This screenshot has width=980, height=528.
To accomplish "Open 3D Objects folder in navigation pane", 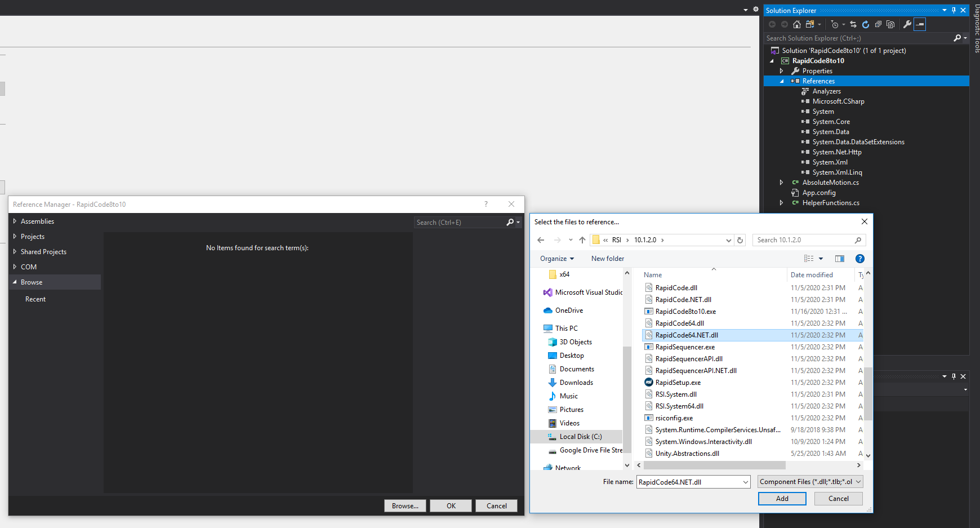I will (576, 342).
